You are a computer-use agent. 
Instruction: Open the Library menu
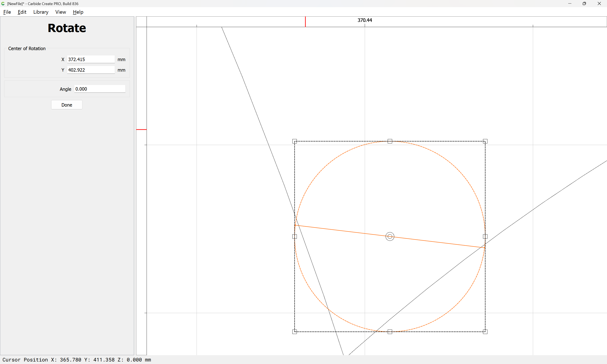41,12
